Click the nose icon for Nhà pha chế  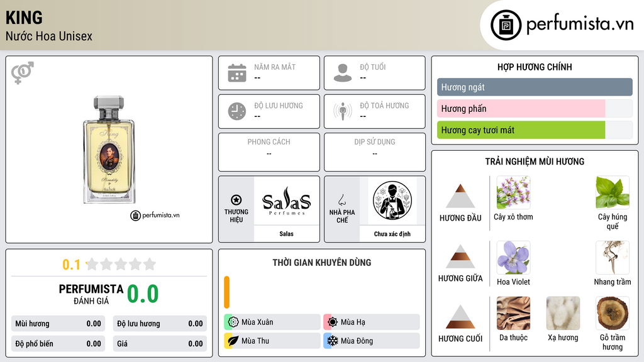(x=341, y=200)
